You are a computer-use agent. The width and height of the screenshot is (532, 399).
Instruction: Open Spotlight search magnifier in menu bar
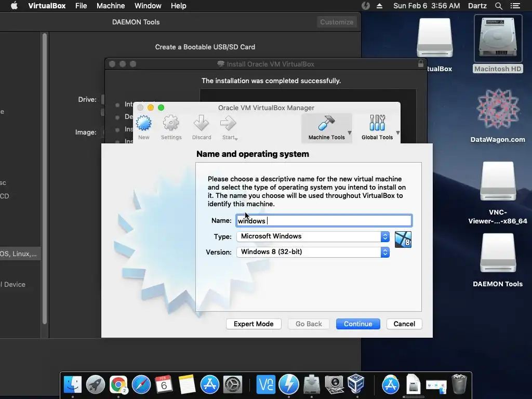498,6
